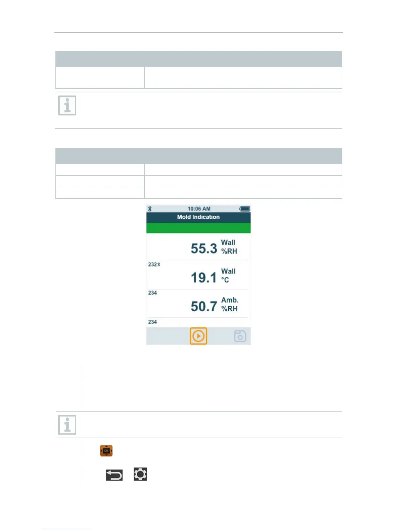Click the battery indicator icon
411x532 pixels.
245,209
